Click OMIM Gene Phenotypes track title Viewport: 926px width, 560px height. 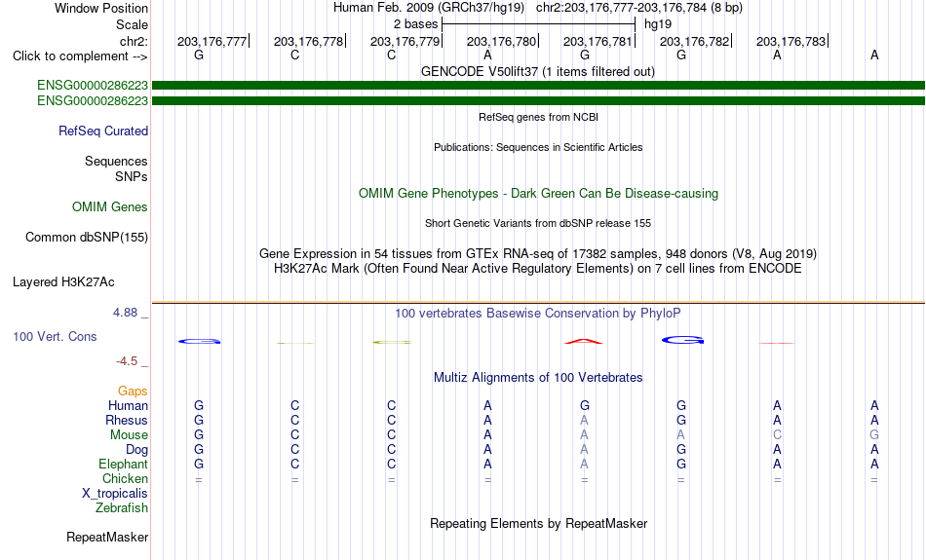539,194
